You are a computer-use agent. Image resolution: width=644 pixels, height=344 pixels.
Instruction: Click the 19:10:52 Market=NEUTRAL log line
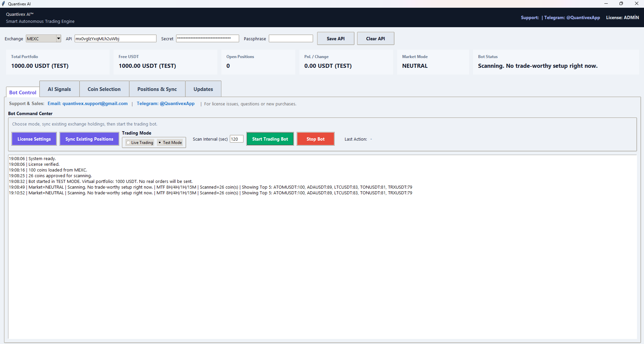point(211,193)
